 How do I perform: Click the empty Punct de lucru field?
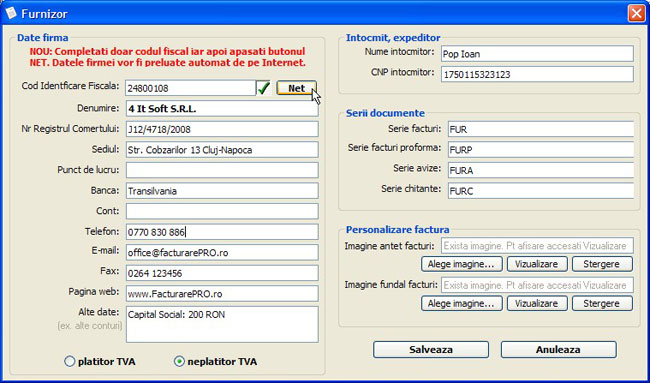[x=222, y=170]
